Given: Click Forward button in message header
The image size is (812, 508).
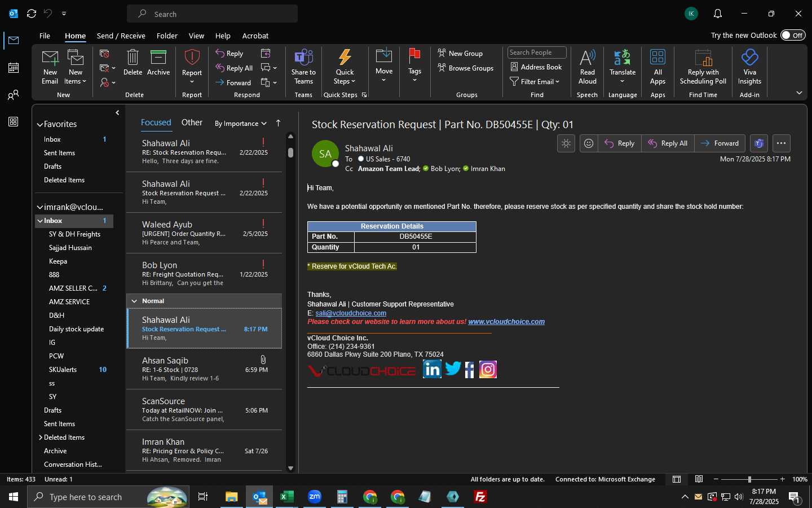Looking at the screenshot, I should click(720, 143).
